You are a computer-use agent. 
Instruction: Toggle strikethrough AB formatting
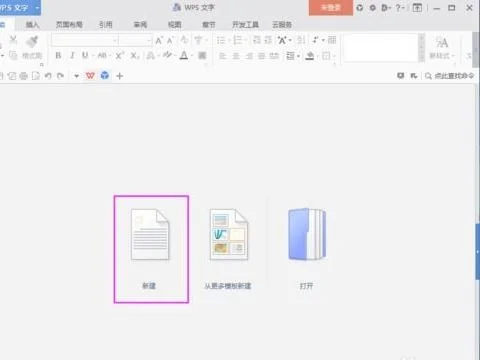pyautogui.click(x=102, y=55)
